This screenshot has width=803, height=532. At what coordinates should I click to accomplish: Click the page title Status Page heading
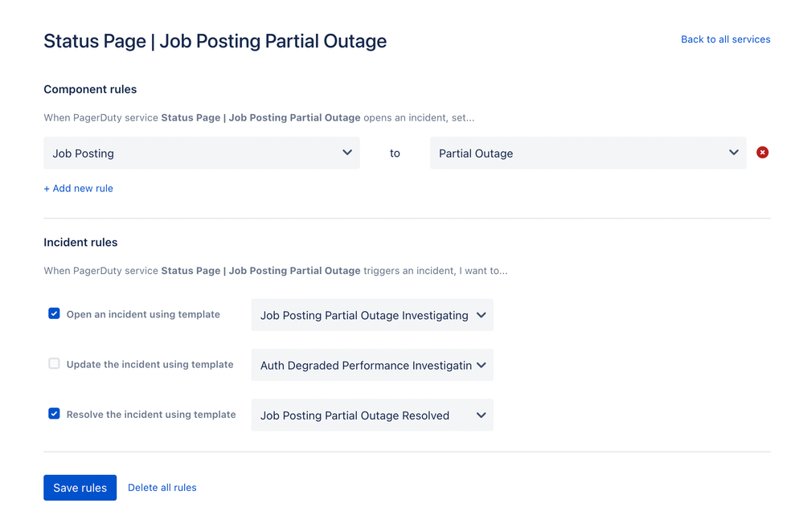coord(215,41)
